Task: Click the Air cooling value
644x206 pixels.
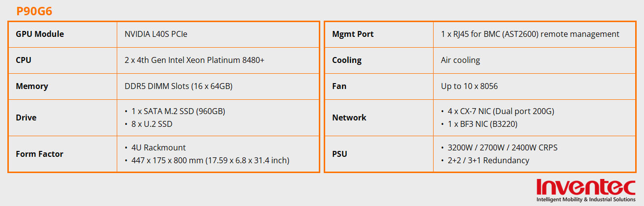Action: pos(460,60)
